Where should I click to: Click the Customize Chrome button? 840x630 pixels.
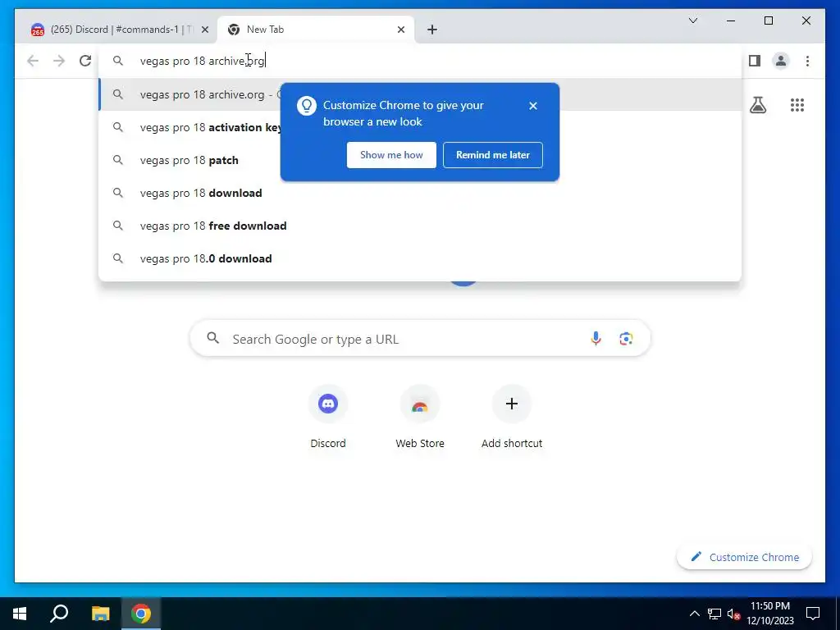744,557
